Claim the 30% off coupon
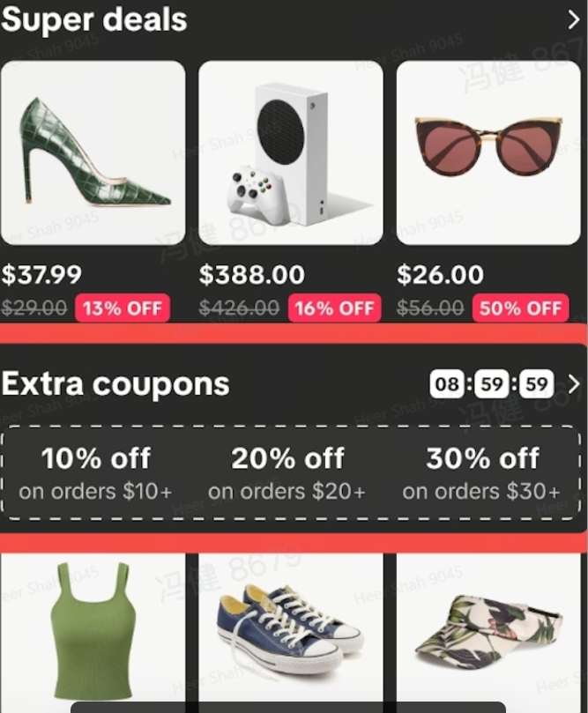 click(x=481, y=473)
